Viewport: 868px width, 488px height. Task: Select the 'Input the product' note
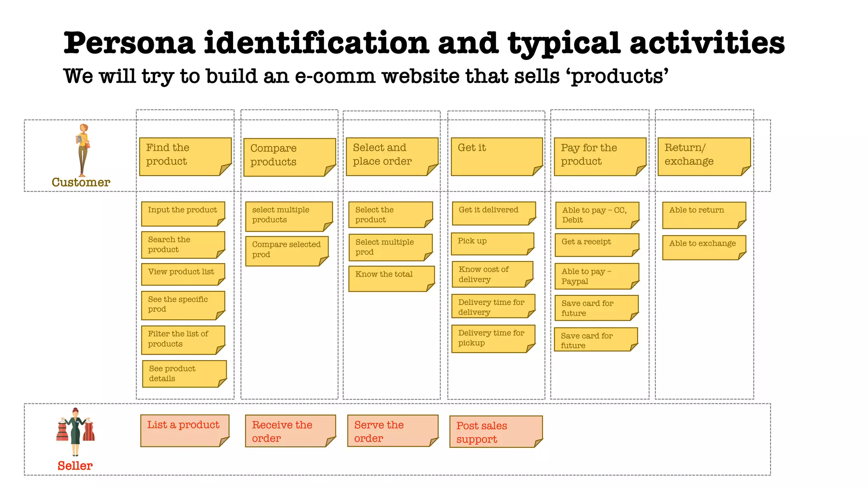click(x=183, y=213)
